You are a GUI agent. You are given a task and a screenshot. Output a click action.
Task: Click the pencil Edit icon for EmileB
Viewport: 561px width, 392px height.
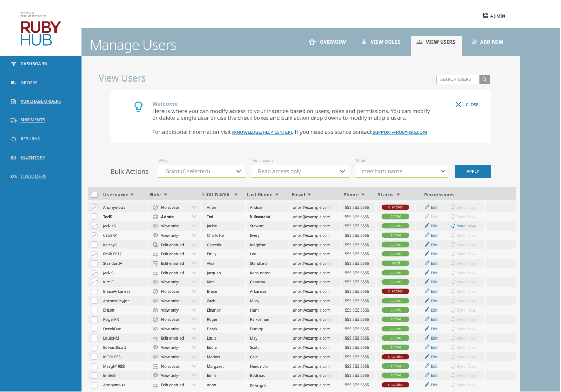coord(427,375)
